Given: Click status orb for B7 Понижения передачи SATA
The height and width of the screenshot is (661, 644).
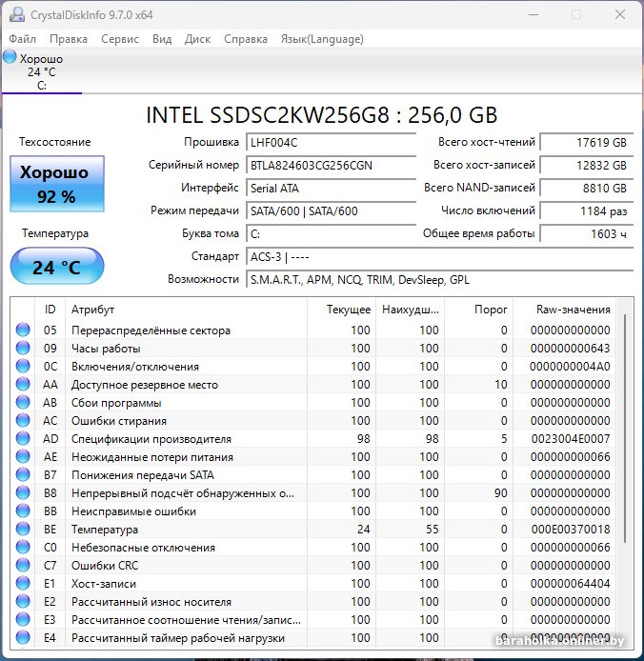Looking at the screenshot, I should [x=23, y=474].
